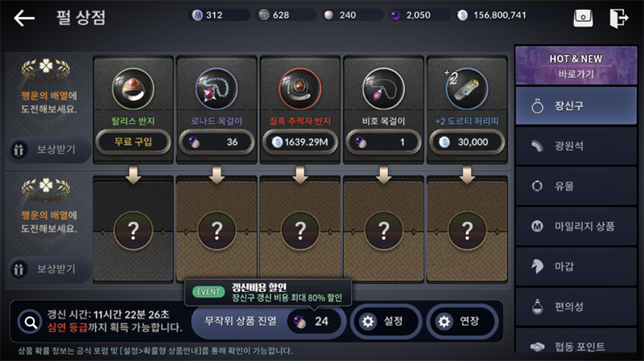
Task: Open the 유물 category tab
Action: point(576,187)
